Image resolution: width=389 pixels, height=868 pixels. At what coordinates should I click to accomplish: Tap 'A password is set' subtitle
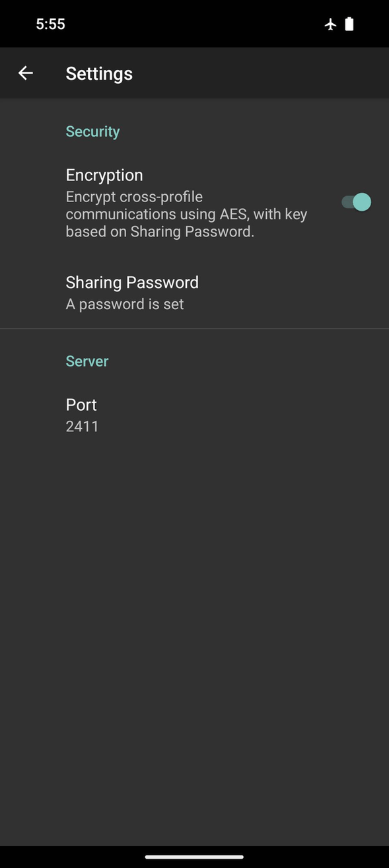point(124,304)
